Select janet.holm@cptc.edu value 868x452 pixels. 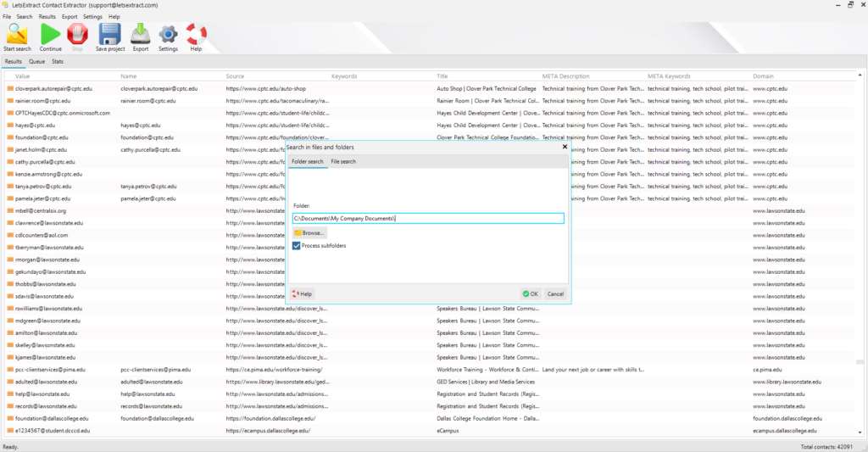click(41, 149)
